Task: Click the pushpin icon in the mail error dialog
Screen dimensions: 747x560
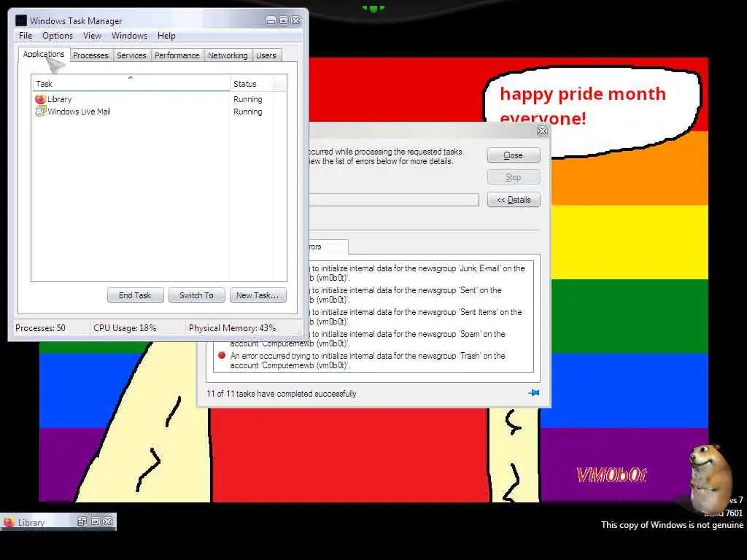Action: (533, 393)
